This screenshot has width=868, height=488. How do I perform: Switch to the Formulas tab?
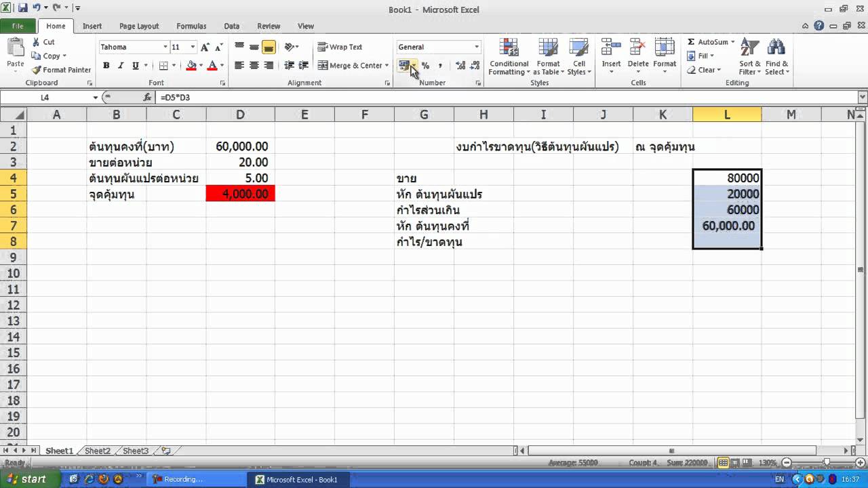pos(191,26)
